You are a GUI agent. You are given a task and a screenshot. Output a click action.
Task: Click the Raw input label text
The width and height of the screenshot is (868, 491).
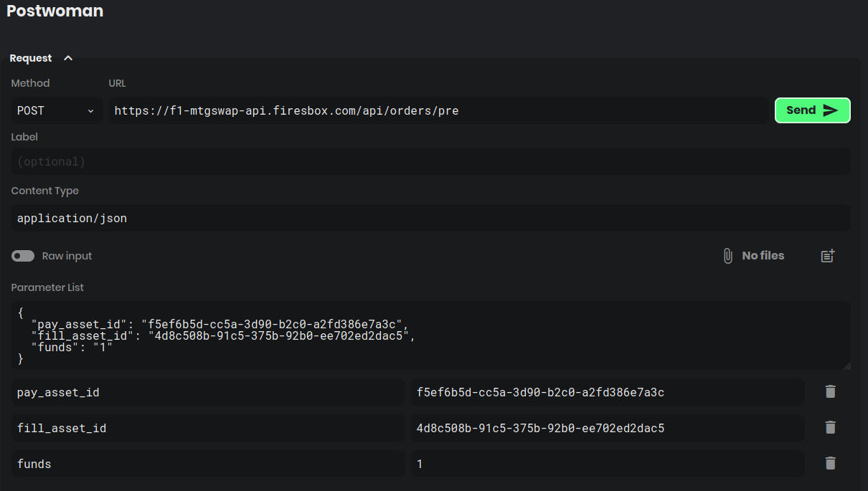click(67, 256)
